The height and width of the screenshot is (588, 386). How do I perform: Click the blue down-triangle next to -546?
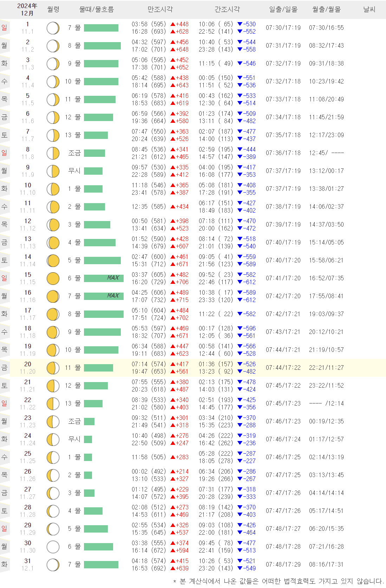[240, 64]
